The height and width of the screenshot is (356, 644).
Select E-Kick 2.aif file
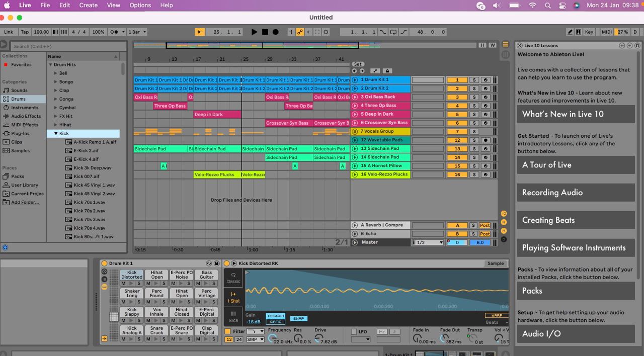86,150
